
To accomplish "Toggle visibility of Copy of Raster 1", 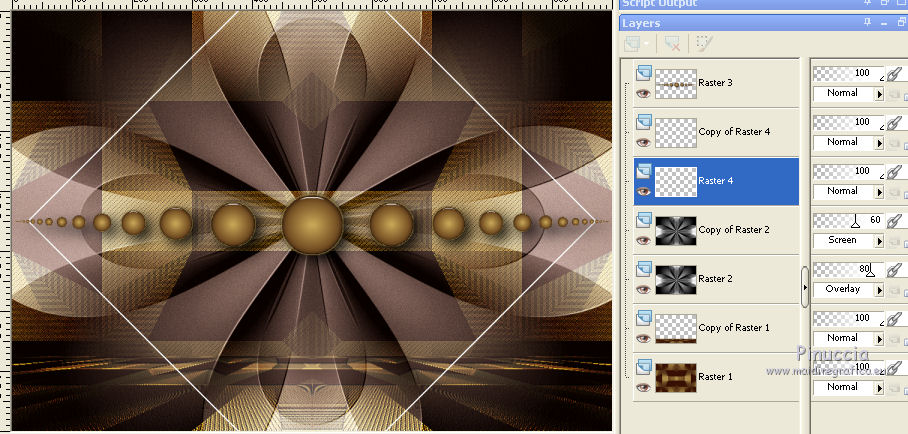I will (x=643, y=338).
